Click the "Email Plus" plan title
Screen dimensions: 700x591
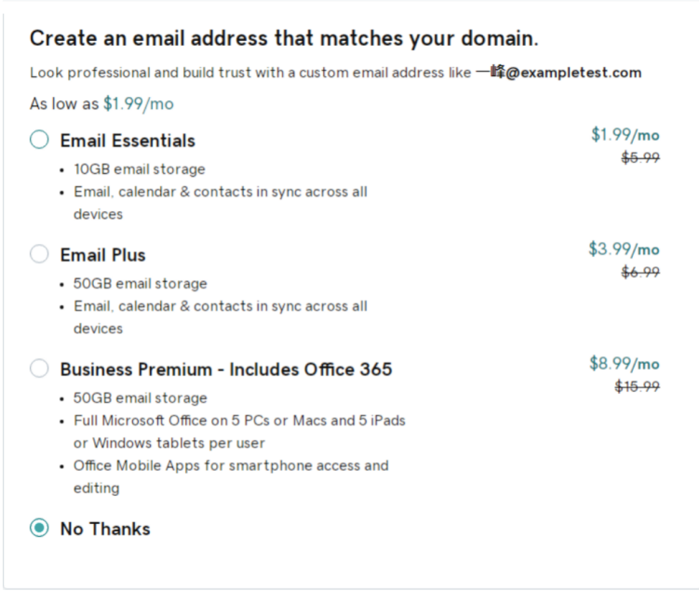pos(102,255)
